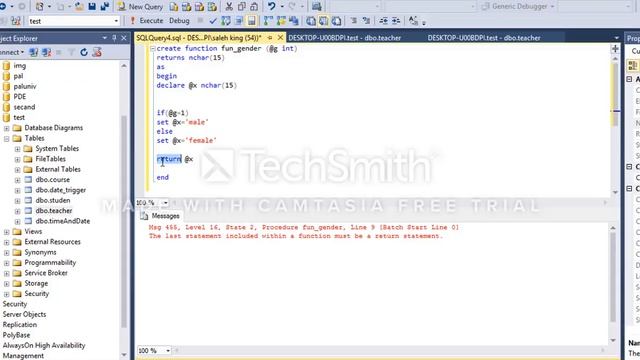
Task: Cut the selected text
Action: (x=229, y=7)
